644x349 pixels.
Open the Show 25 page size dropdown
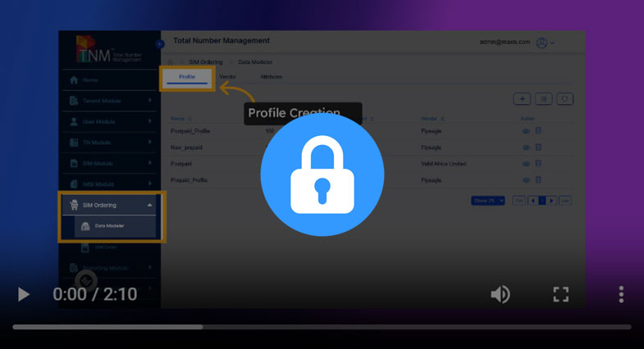pyautogui.click(x=487, y=201)
